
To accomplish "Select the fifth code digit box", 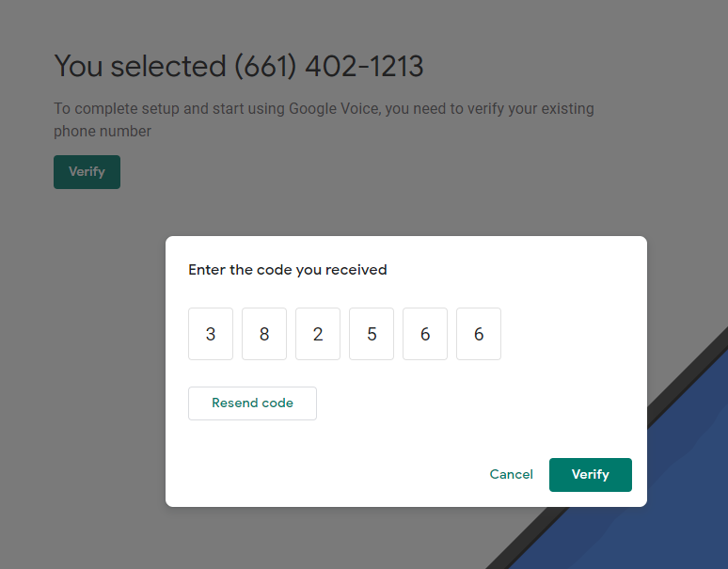I will (425, 334).
